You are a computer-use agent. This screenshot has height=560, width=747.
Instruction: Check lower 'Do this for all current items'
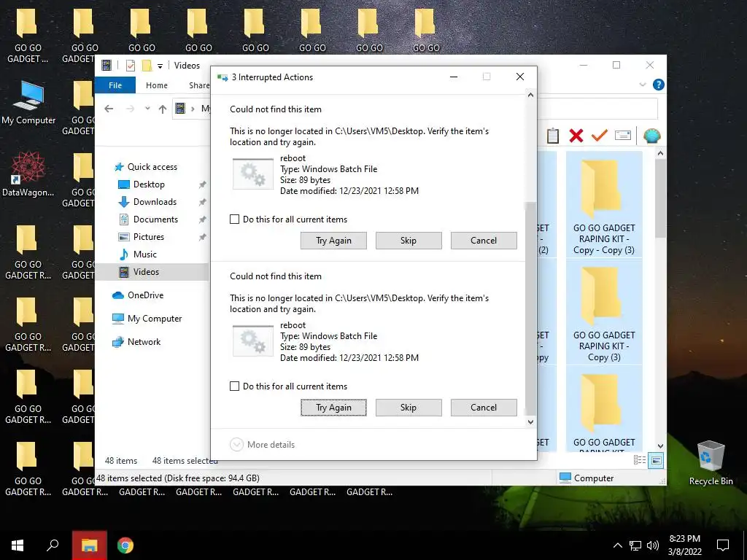point(234,386)
